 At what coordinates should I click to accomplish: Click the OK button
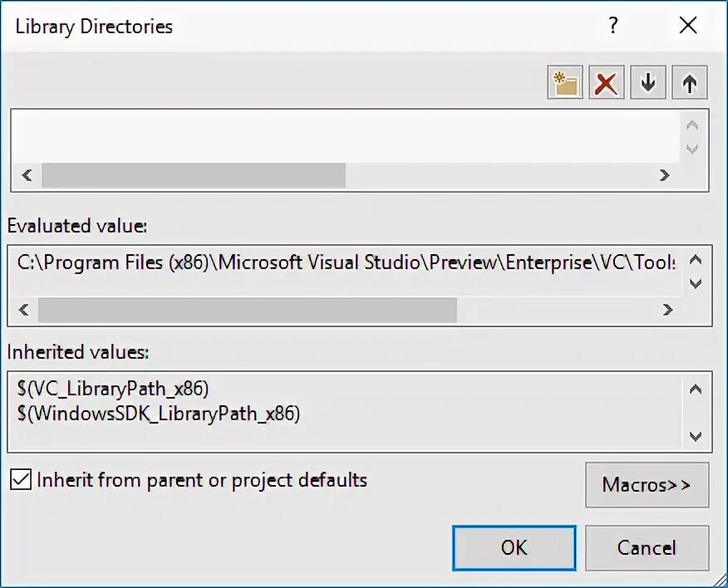tap(514, 548)
